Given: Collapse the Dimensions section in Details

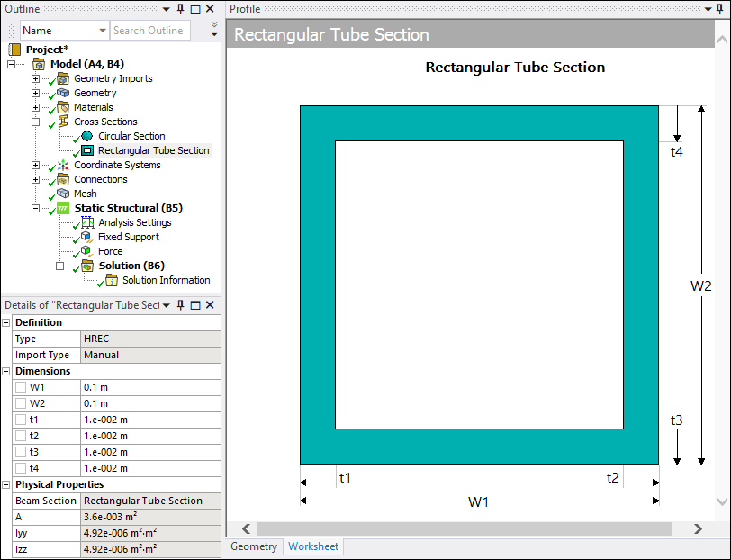Looking at the screenshot, I should (7, 371).
